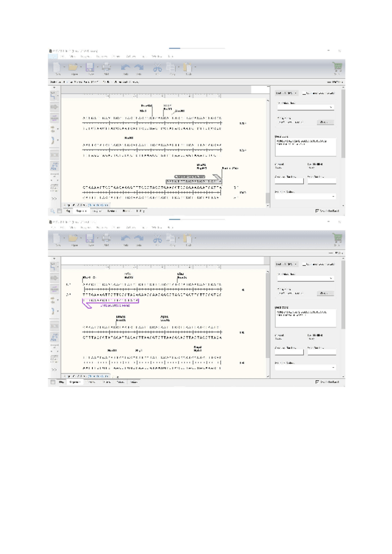Toggle Description Panel checkbox in upper window footer
The width and height of the screenshot is (392, 554).
coord(317,211)
